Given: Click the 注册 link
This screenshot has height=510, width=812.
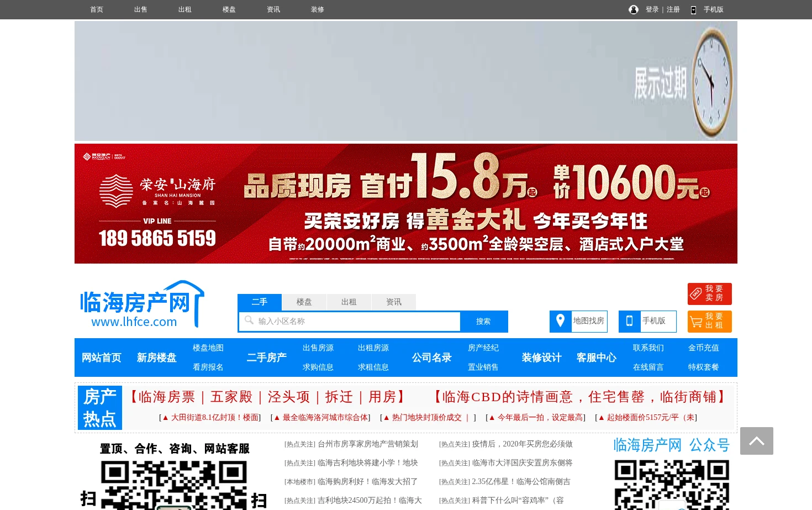Looking at the screenshot, I should (x=673, y=9).
